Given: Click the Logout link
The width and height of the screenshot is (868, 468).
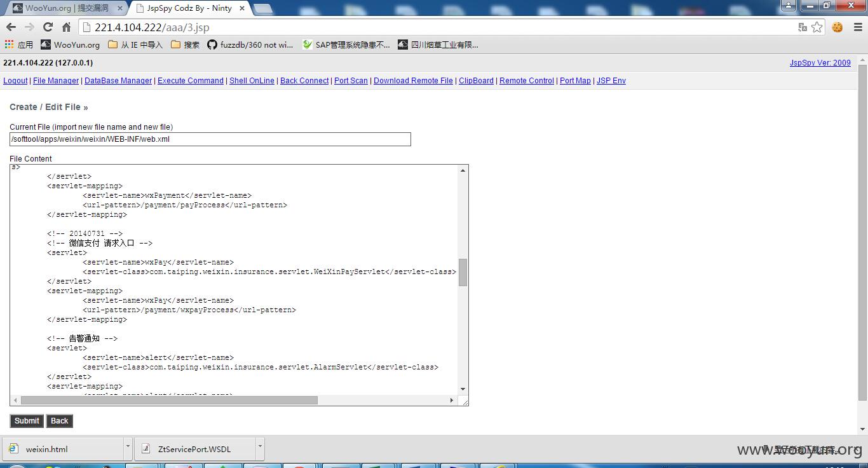Looking at the screenshot, I should point(15,81).
